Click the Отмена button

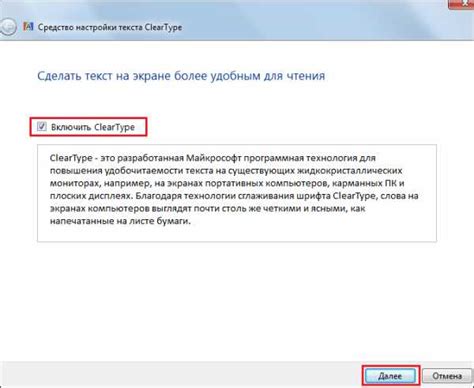(447, 376)
